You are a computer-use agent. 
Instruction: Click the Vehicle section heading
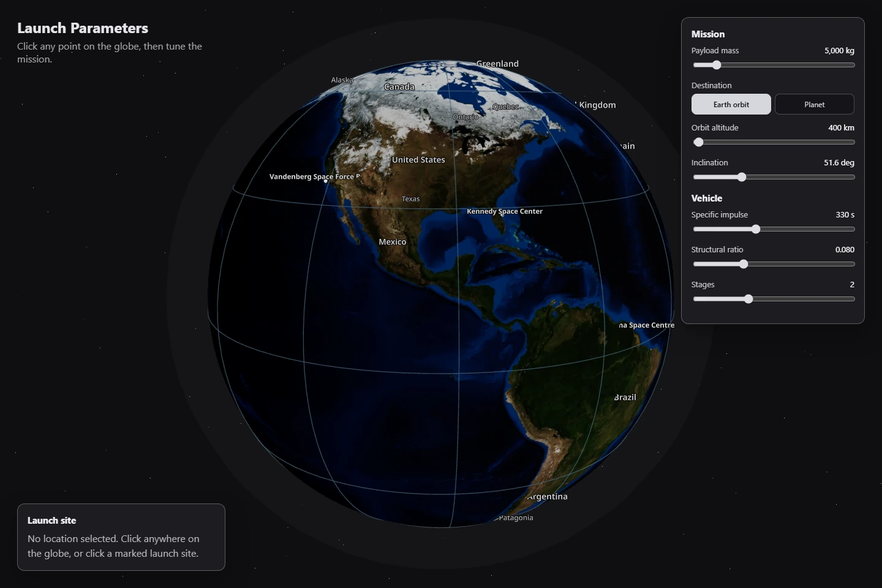[707, 198]
